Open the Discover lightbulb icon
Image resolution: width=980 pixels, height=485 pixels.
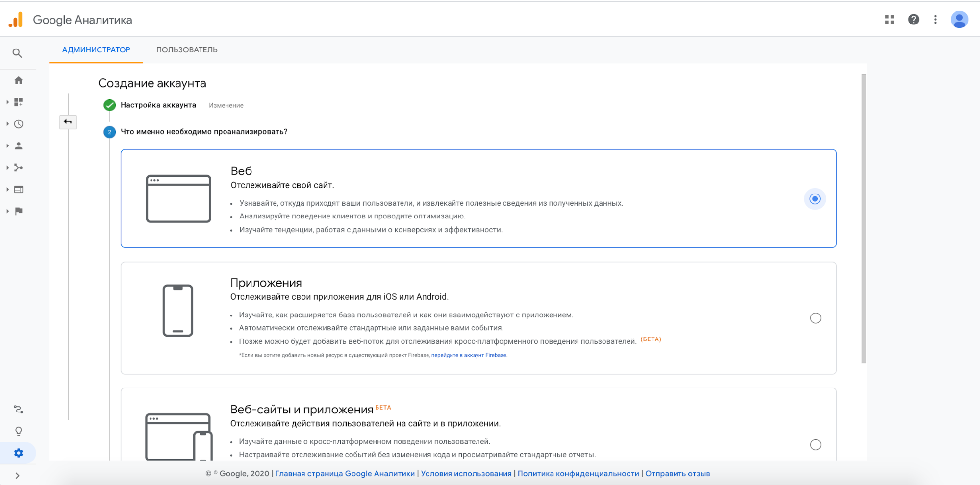click(x=19, y=431)
